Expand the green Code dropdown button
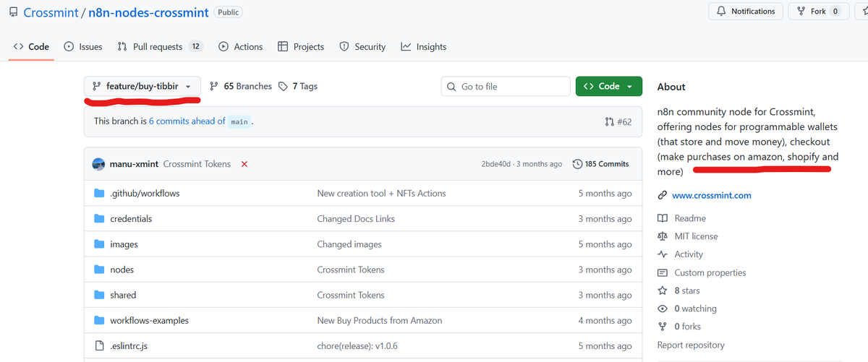Image resolution: width=868 pixels, height=362 pixels. click(x=609, y=87)
